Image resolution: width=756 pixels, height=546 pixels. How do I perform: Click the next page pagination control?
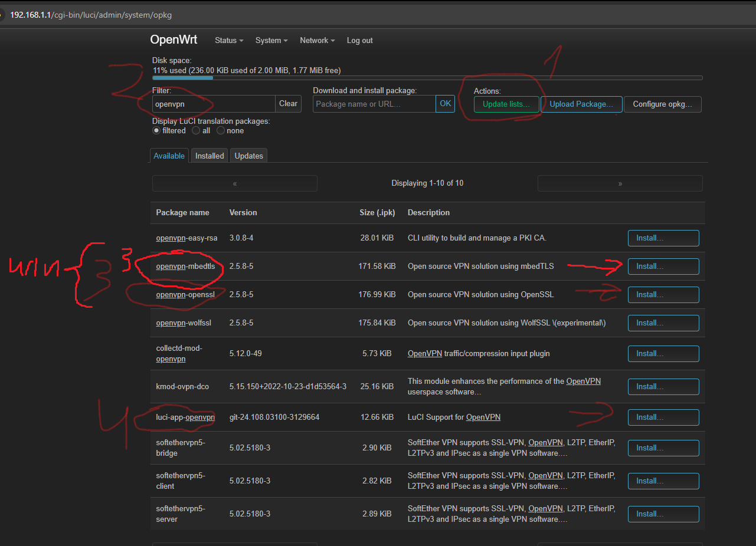(620, 183)
